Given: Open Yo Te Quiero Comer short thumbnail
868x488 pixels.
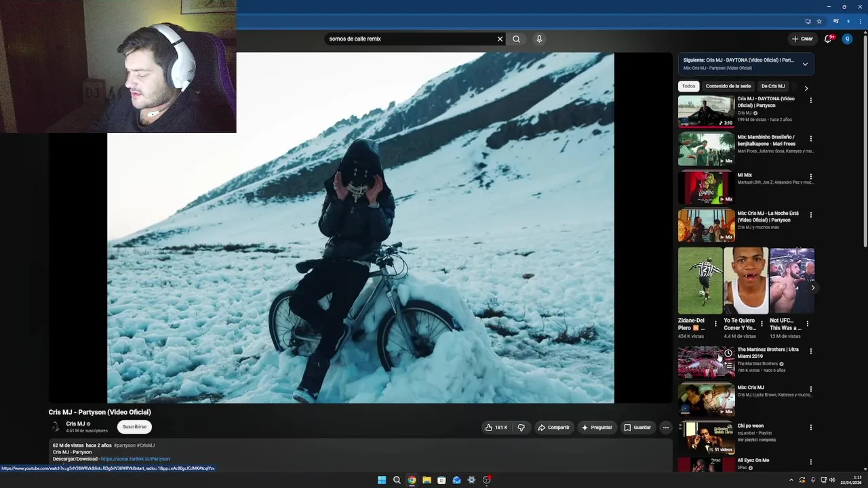Looking at the screenshot, I should [x=746, y=281].
